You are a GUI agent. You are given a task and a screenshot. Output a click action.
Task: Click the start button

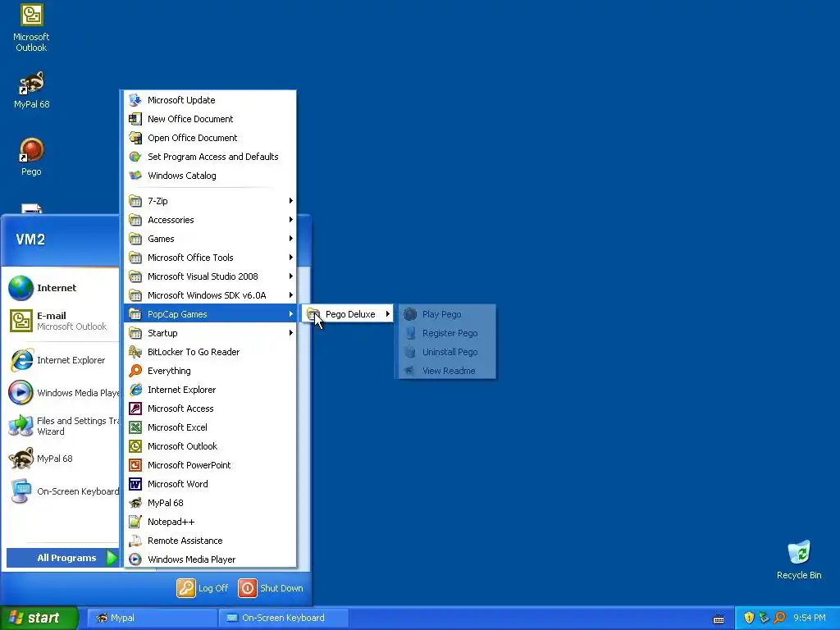click(39, 618)
